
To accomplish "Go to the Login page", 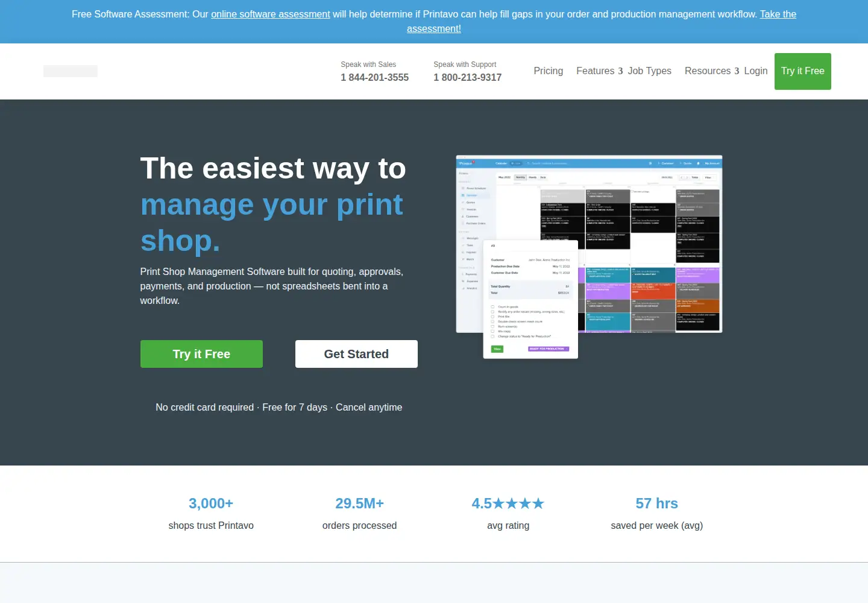I will tap(755, 71).
